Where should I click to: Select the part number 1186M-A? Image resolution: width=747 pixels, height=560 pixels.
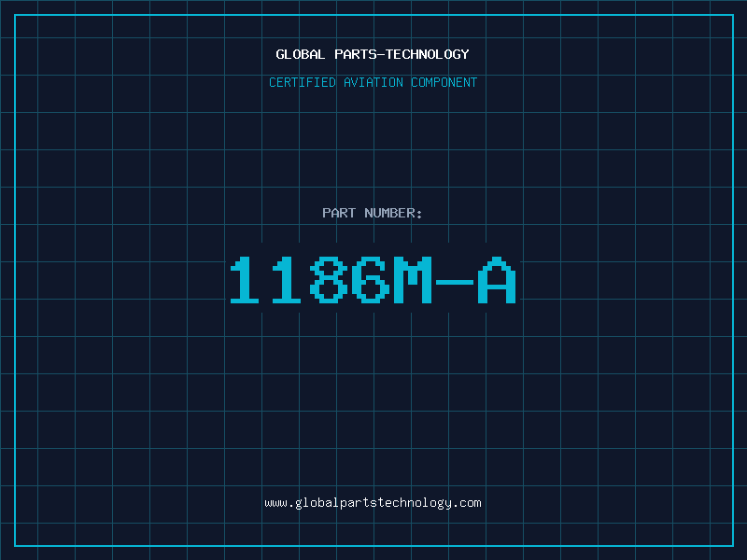click(373, 280)
